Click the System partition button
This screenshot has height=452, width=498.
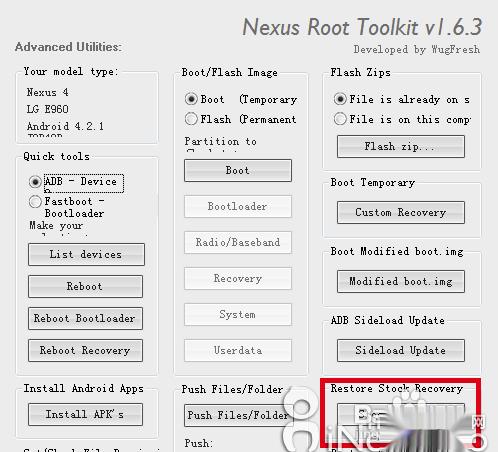[x=238, y=314]
